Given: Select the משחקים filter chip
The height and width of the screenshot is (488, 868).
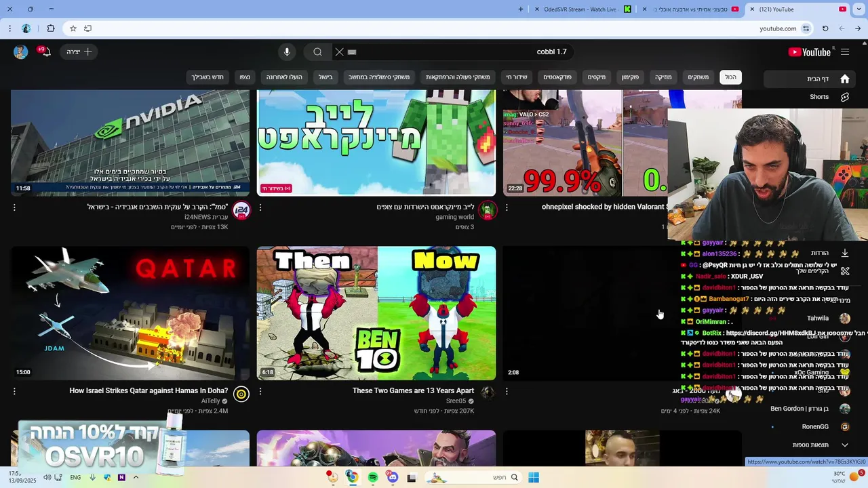Looking at the screenshot, I should click(x=698, y=77).
